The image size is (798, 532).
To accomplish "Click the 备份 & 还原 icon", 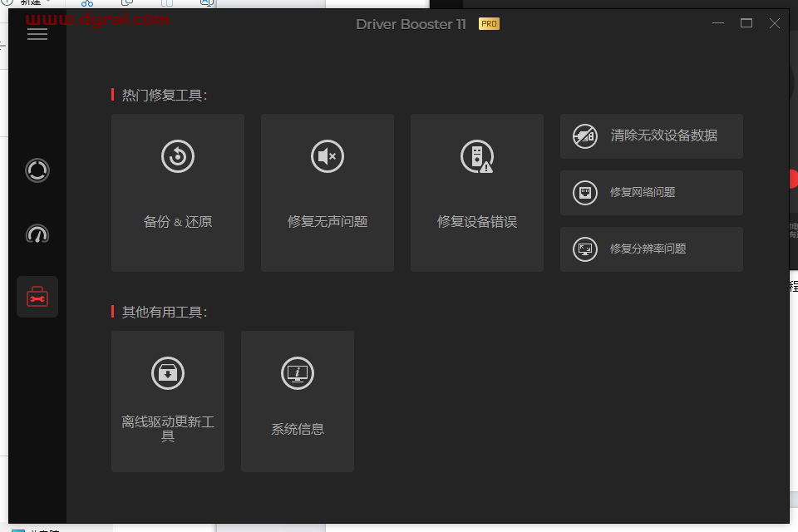I will coord(178,156).
